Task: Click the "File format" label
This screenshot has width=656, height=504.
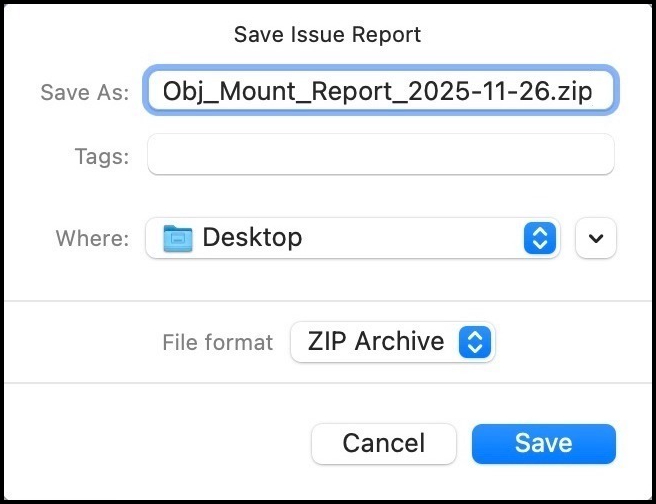Action: point(217,342)
